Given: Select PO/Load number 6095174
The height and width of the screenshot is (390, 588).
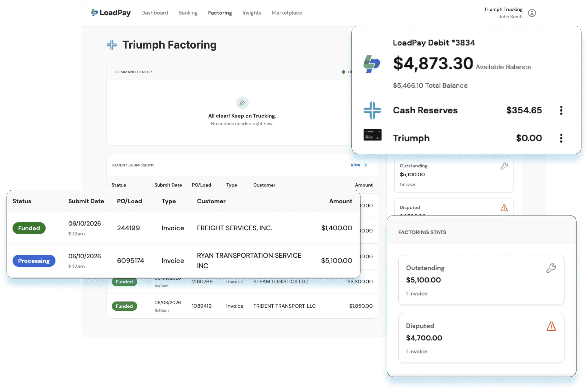Looking at the screenshot, I should pyautogui.click(x=130, y=260).
